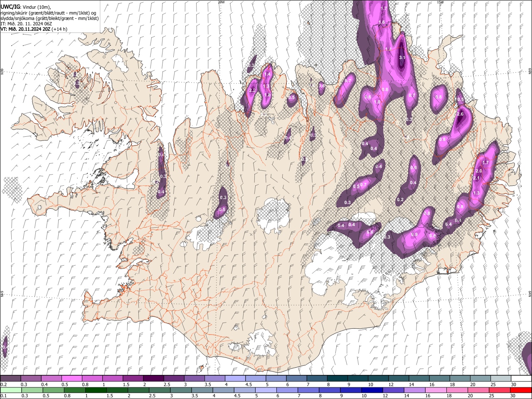
Task: Select the dark blue 10 swatch in lower legend
Action: 372,390
